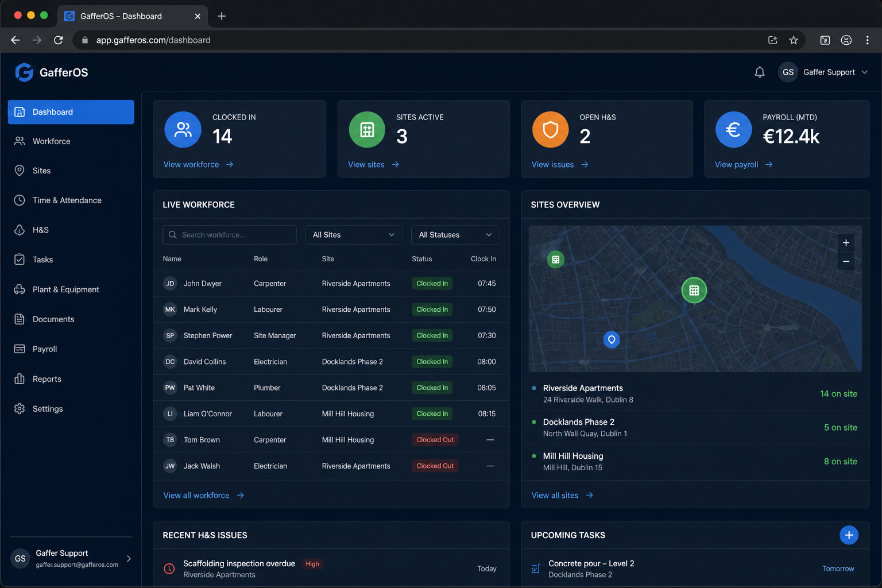Image resolution: width=882 pixels, height=588 pixels.
Task: Select the large green building marker on map
Action: coord(694,291)
